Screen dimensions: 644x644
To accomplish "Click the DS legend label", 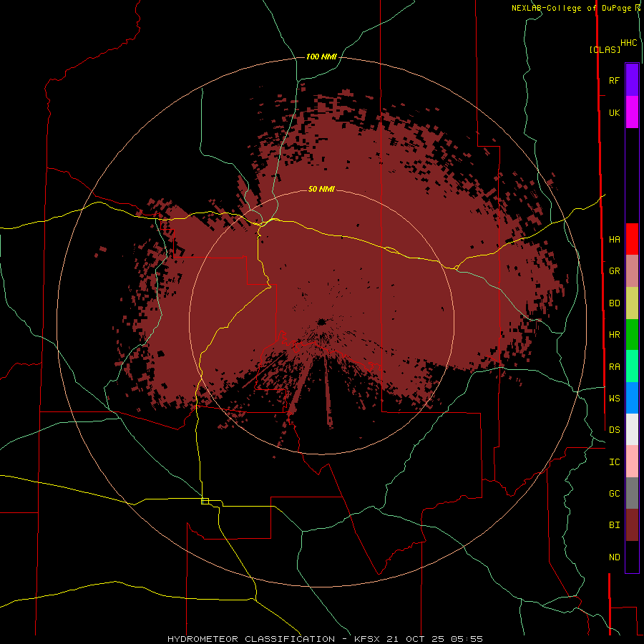I will (x=614, y=430).
